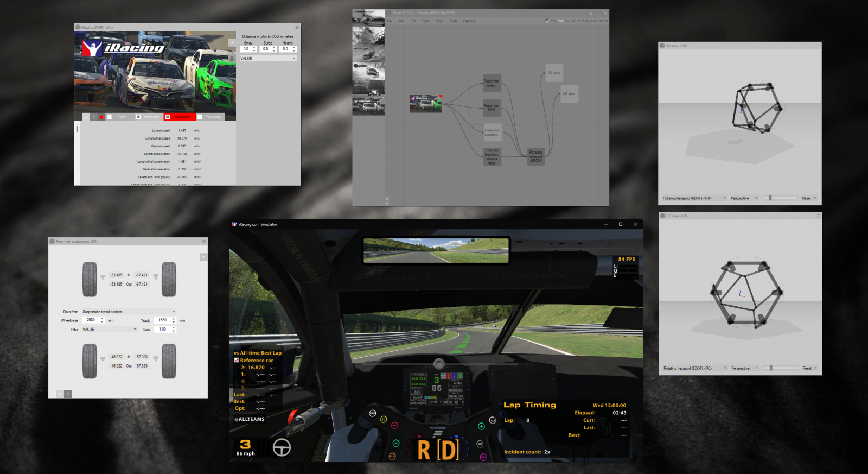Toggle the Telemetry checkbox

coord(200,117)
